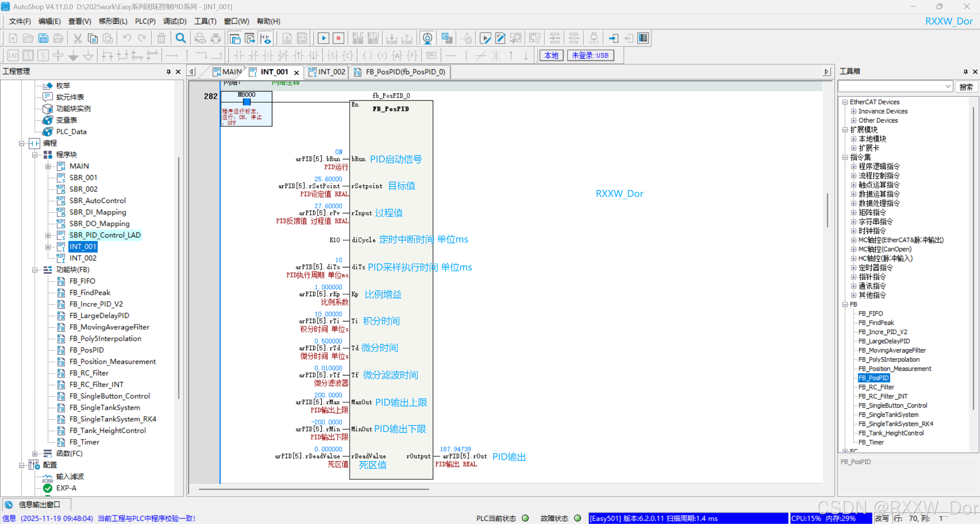The height and width of the screenshot is (524, 980).
Task: Select FB_LargeDelayPID in toolbox list
Action: [x=883, y=341]
